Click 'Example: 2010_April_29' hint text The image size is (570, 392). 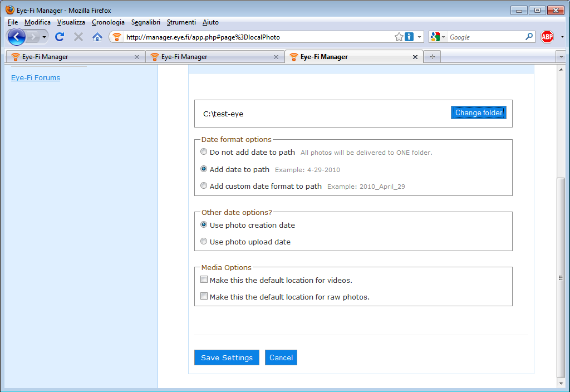tap(366, 187)
